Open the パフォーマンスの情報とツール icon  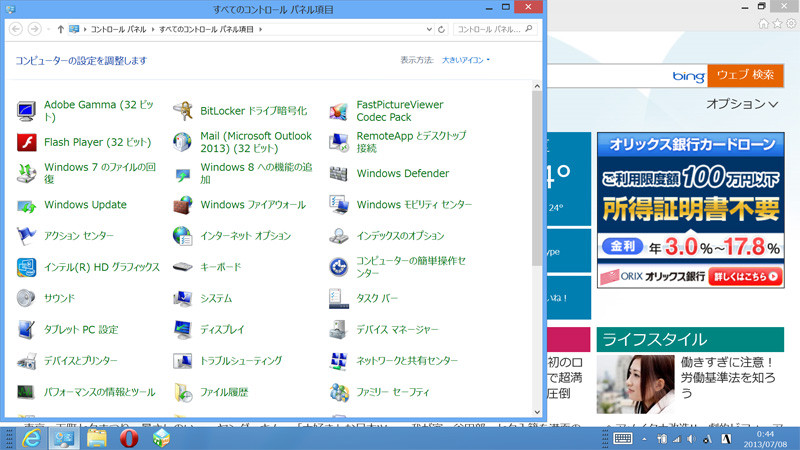click(x=27, y=392)
